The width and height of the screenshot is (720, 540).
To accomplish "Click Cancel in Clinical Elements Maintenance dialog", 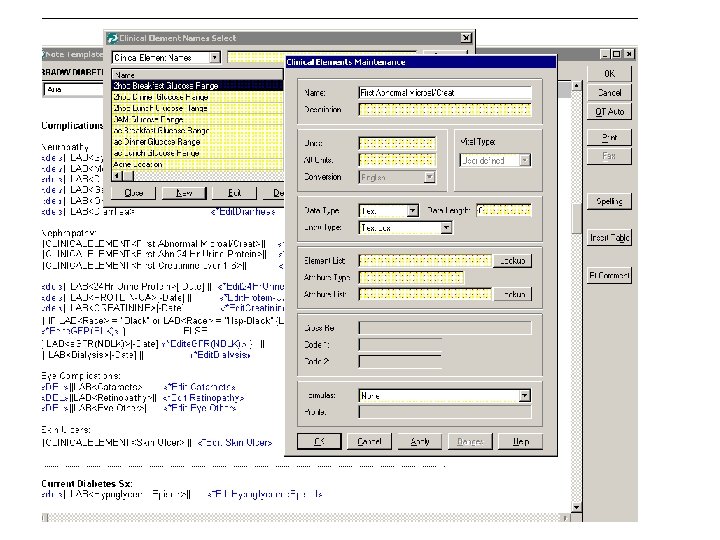I will pyautogui.click(x=369, y=441).
